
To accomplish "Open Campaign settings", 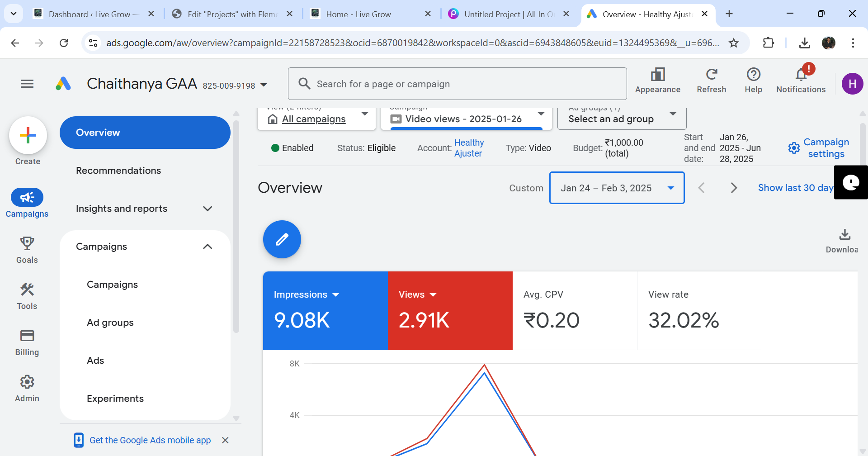I will coord(818,147).
